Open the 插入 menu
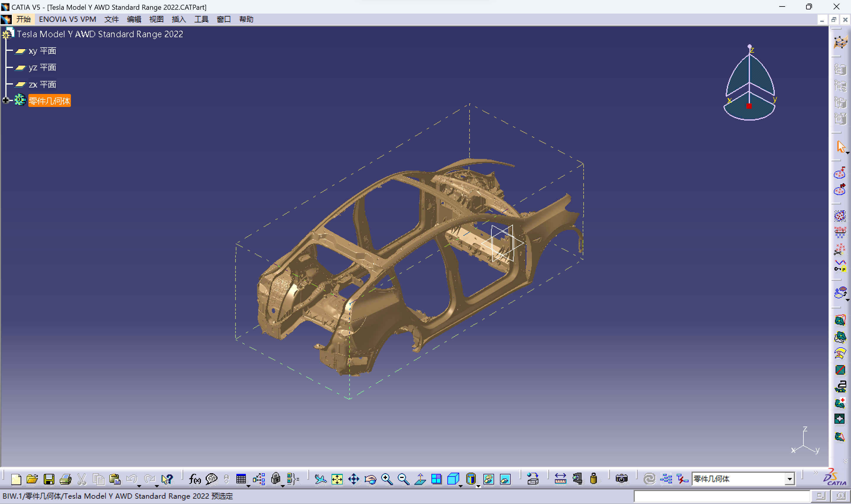This screenshot has height=504, width=851. tap(179, 19)
